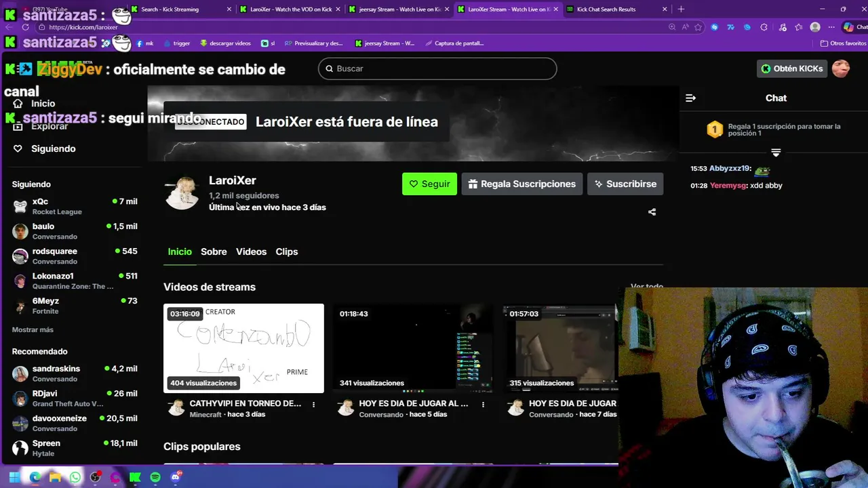Open OBS Studio from the taskbar
Image resolution: width=868 pixels, height=488 pixels.
pyautogui.click(x=95, y=477)
